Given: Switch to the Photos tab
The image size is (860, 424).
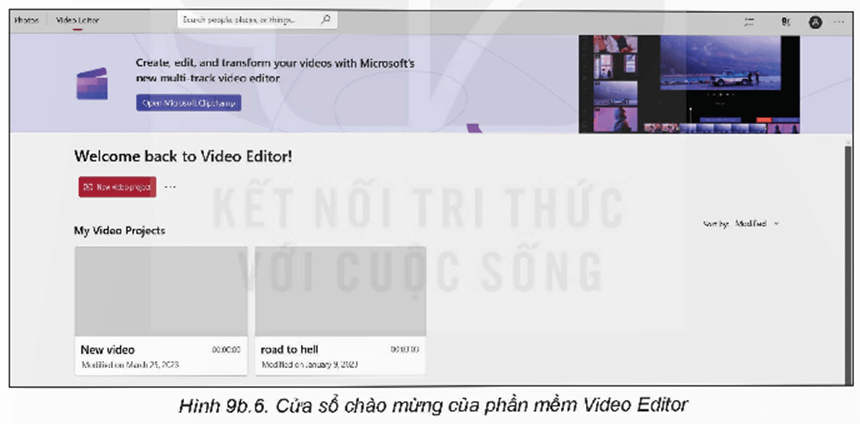Looking at the screenshot, I should click(26, 21).
